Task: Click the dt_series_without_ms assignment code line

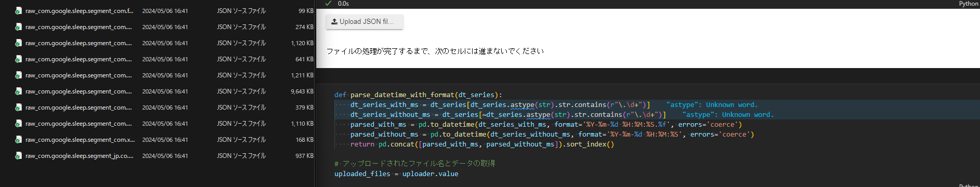Action: pos(508,115)
